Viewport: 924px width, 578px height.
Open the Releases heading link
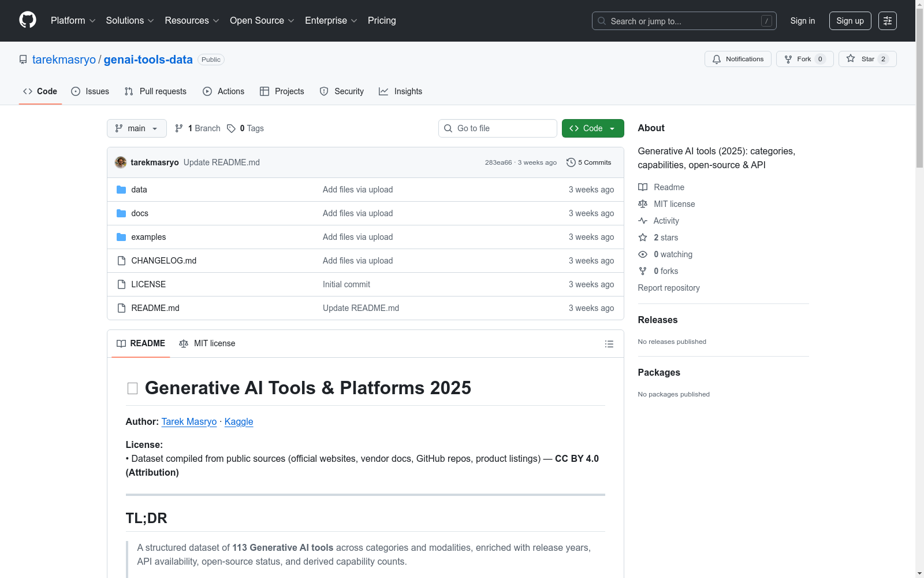click(658, 320)
